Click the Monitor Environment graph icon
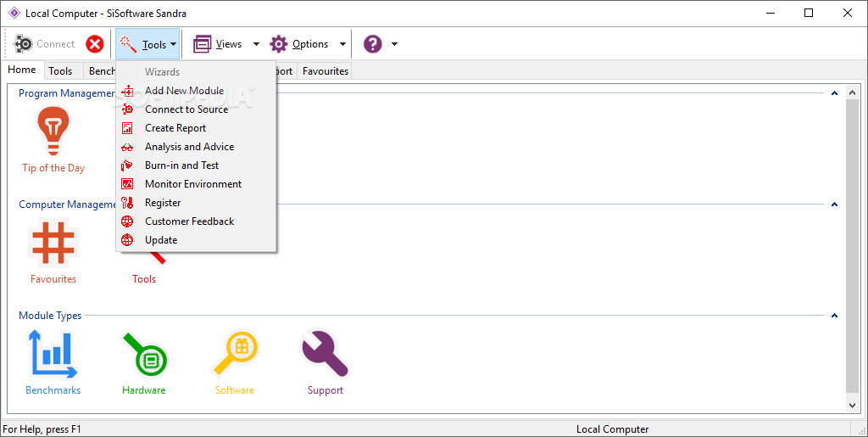Screen dimensions: 868x437 coord(127,184)
